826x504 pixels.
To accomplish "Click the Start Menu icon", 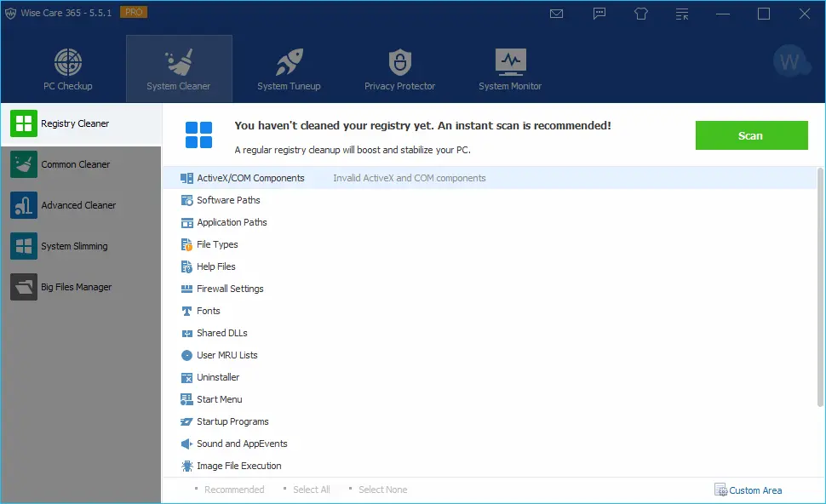I will click(x=186, y=400).
